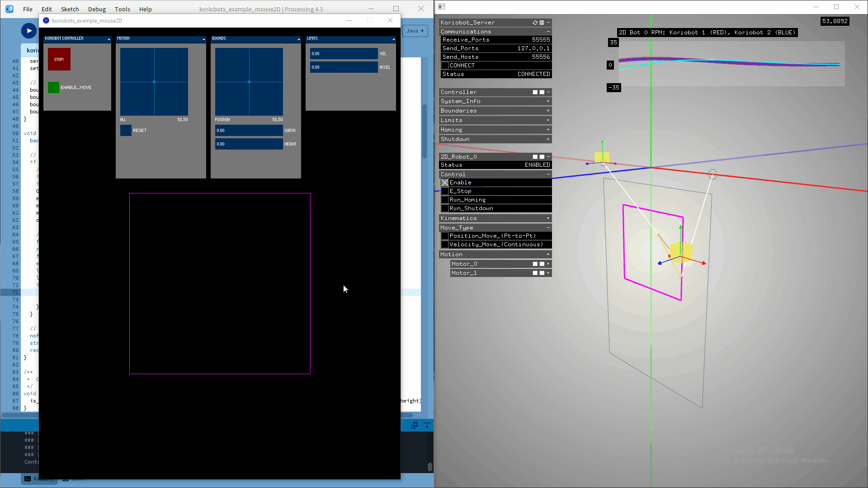
Task: Click the first white square in Motor_0 row
Action: tap(535, 264)
